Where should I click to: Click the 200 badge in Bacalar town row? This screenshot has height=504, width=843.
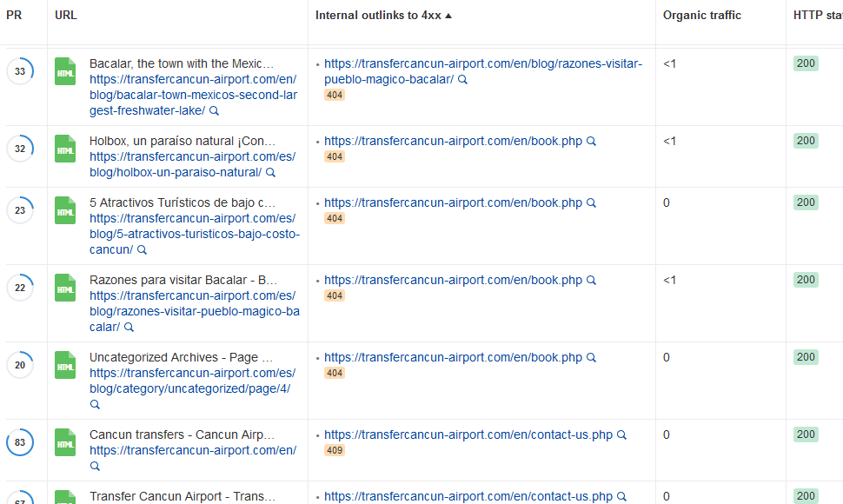[806, 63]
